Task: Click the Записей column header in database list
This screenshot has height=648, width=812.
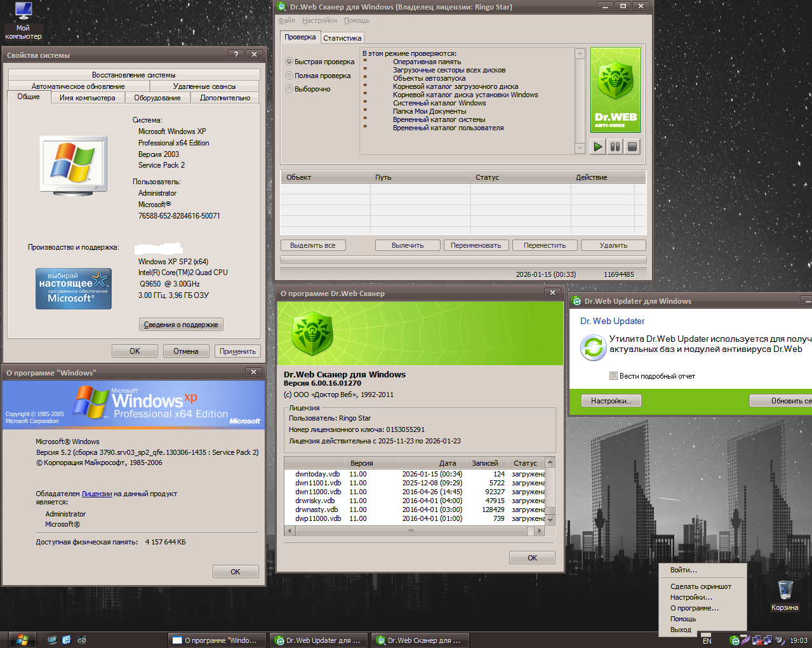Action: (484, 463)
